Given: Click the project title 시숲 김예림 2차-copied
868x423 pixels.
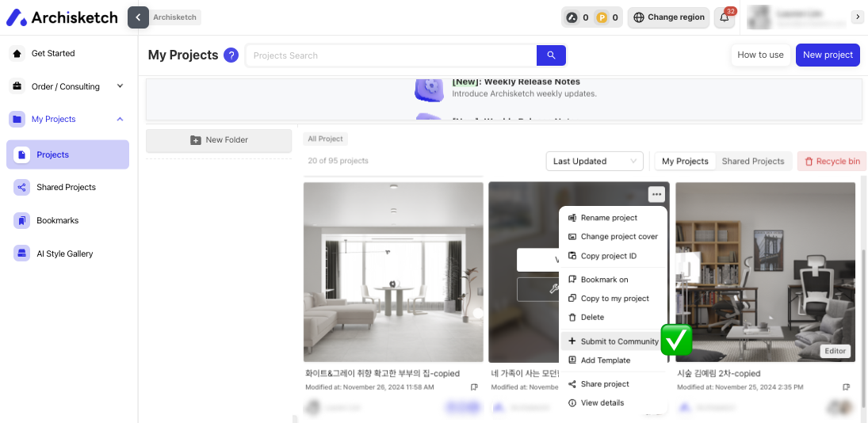Looking at the screenshot, I should (719, 373).
